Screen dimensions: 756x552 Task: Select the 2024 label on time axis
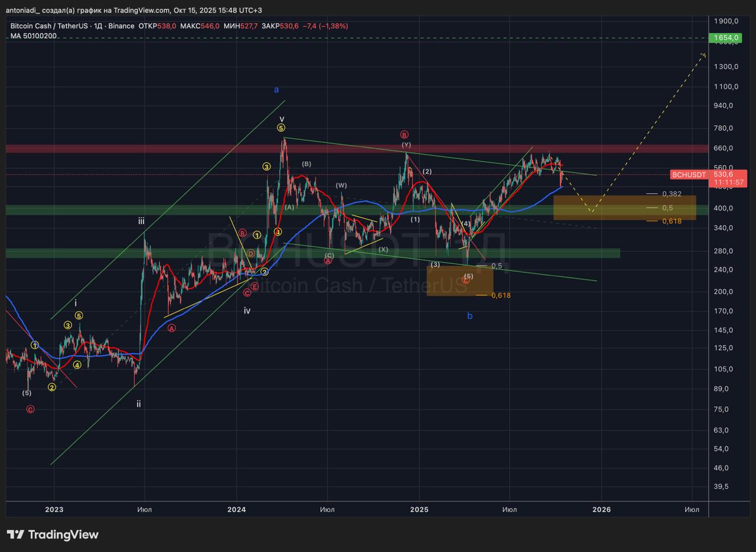[236, 509]
